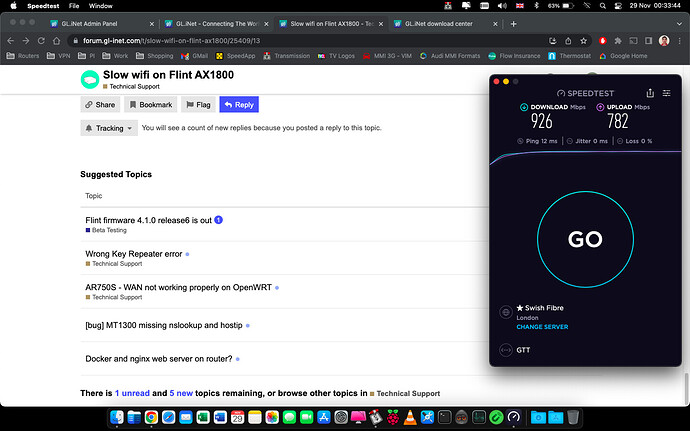Open the Speedtest gauge icon in the Dock

[513, 416]
